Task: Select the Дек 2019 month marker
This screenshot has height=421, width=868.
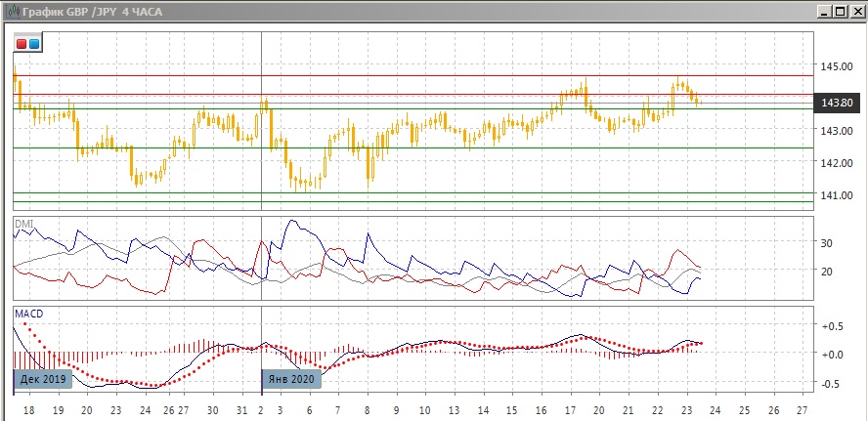Action: click(41, 380)
